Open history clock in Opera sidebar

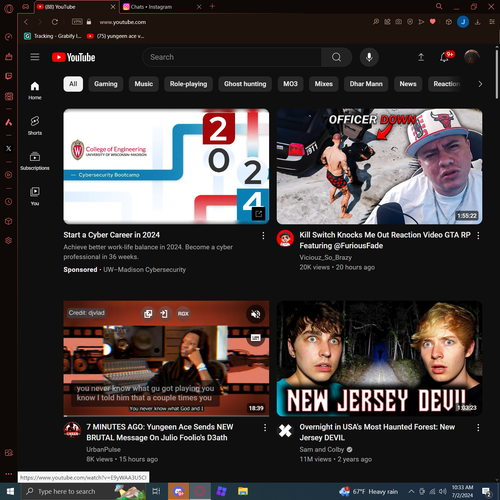tap(9, 202)
